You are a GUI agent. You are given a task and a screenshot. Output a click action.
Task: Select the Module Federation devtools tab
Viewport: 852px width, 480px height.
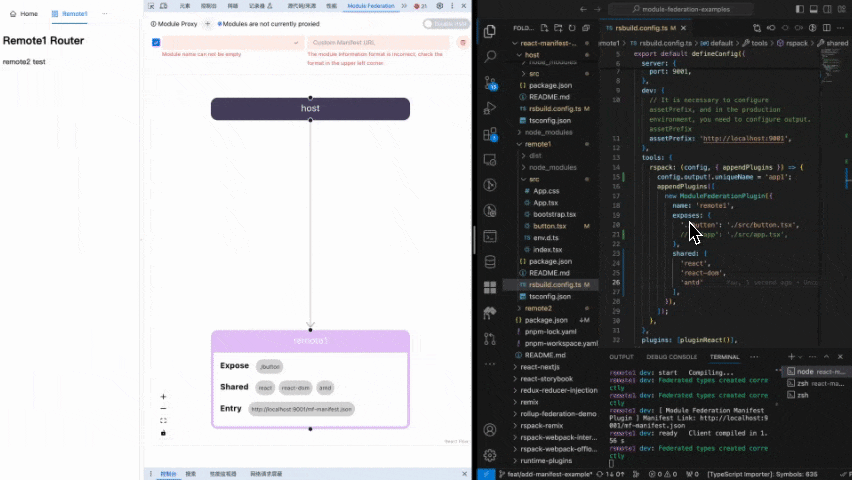370,6
